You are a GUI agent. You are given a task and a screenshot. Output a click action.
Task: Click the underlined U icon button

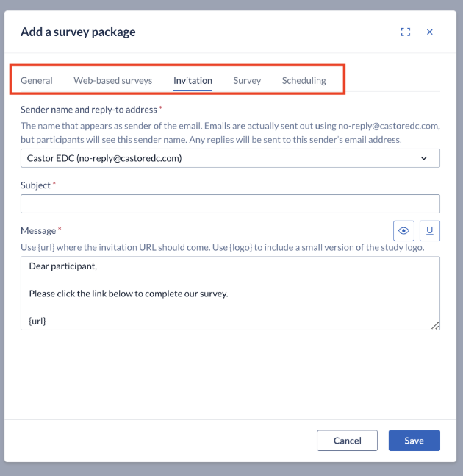(430, 231)
